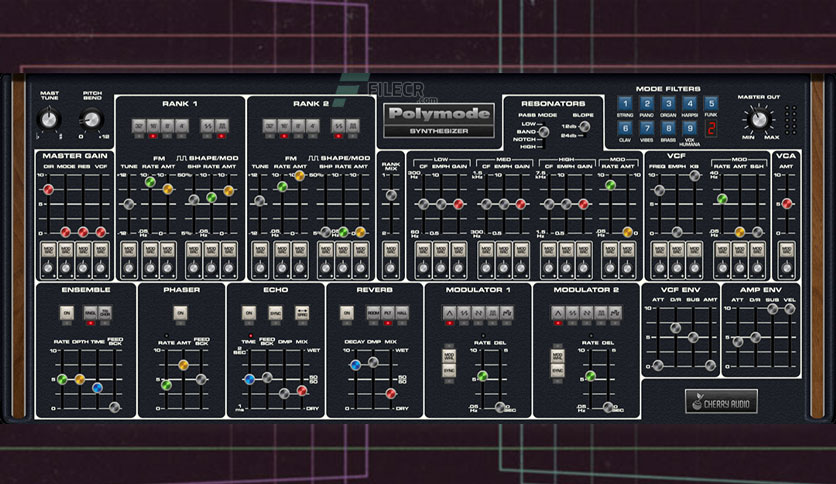Select Mode Filter 5 Funk

(711, 103)
